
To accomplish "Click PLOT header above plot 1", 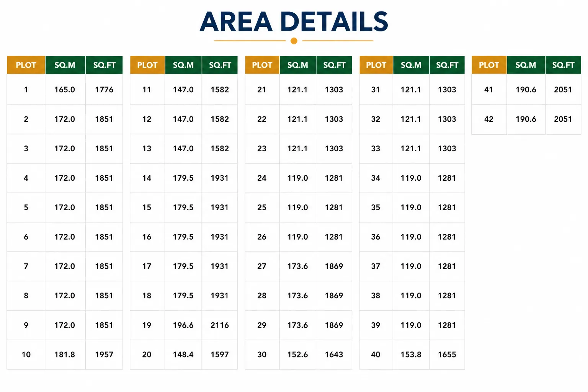I will tap(26, 65).
